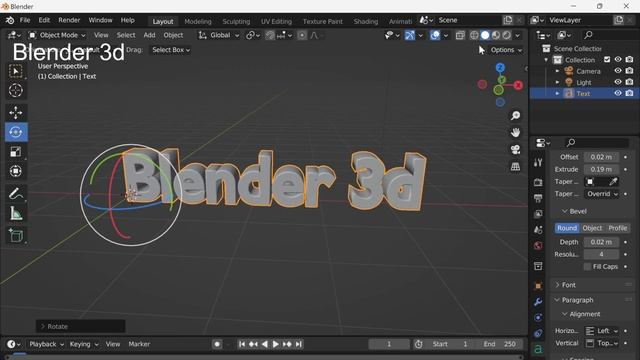
Task: Click the pan hand icon in viewport
Action: pos(516,133)
